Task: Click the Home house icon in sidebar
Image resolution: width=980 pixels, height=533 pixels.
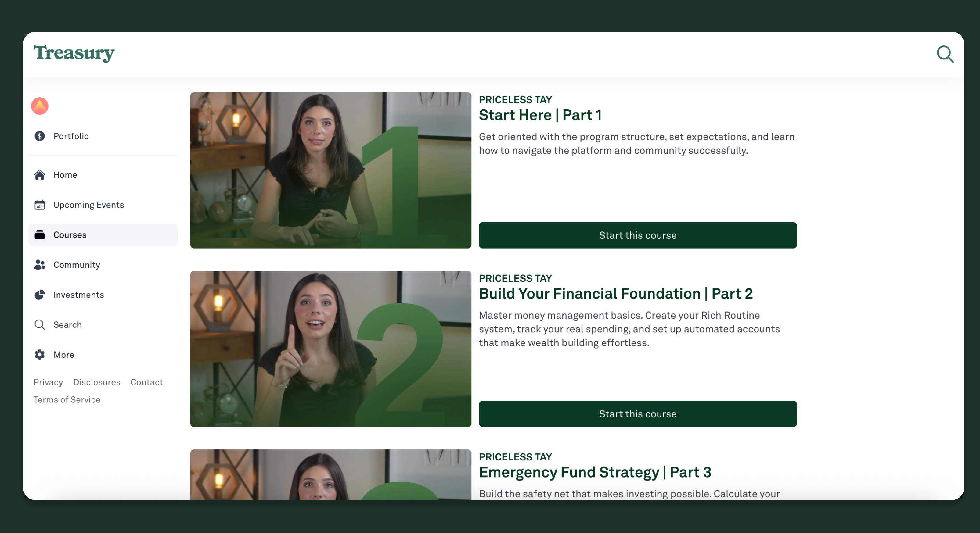Action: 40,175
